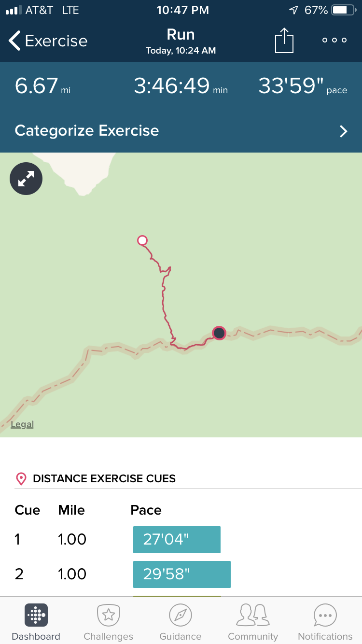Open the Legal link on map
Viewport: 362px width, 644px height.
pos(22,424)
